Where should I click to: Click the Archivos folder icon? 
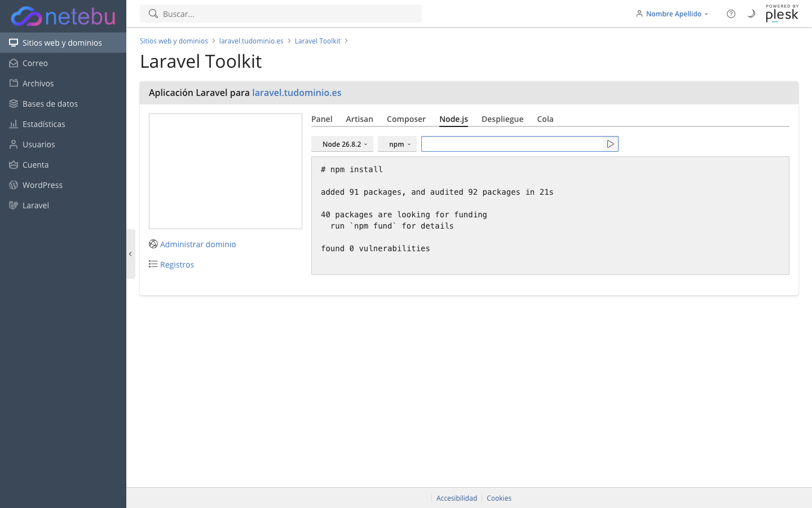(14, 84)
